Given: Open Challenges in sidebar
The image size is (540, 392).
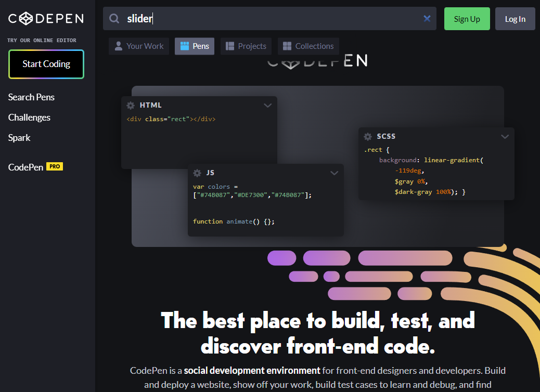Looking at the screenshot, I should tap(29, 117).
